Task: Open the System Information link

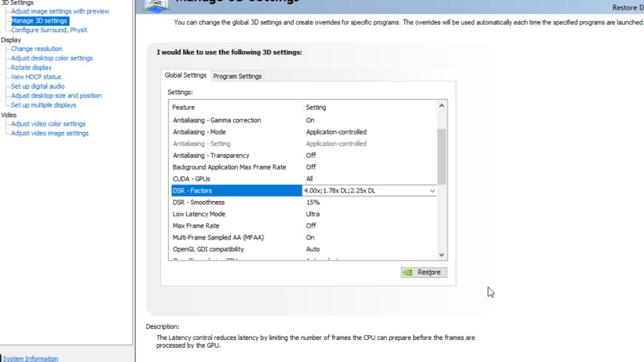Action: (x=31, y=359)
